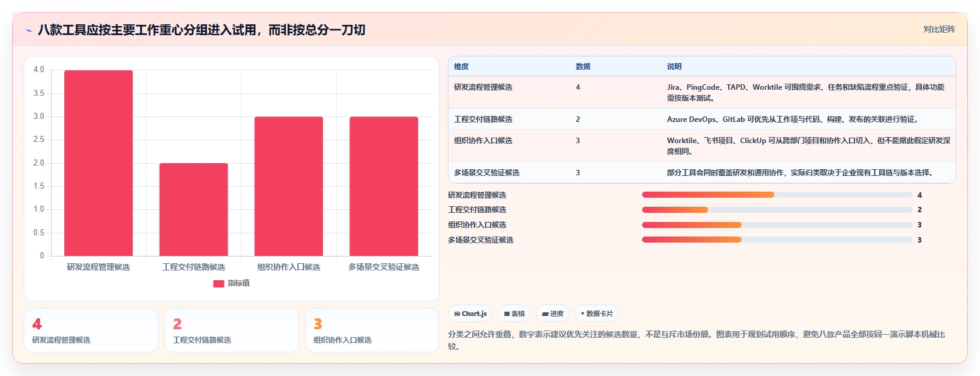980x376 pixels.
Task: Click the 多场景交叉验证候选 x-axis label
Action: (x=384, y=267)
